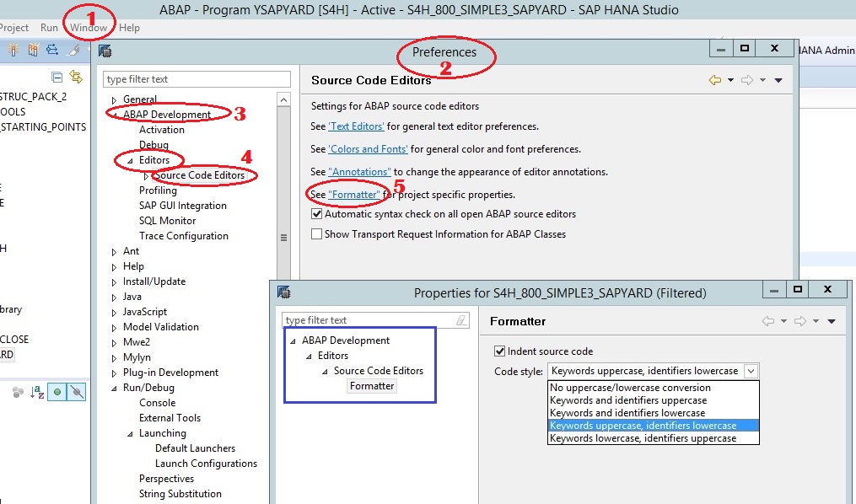Collapse the Run/Debug tree node
856x504 pixels.
click(114, 389)
